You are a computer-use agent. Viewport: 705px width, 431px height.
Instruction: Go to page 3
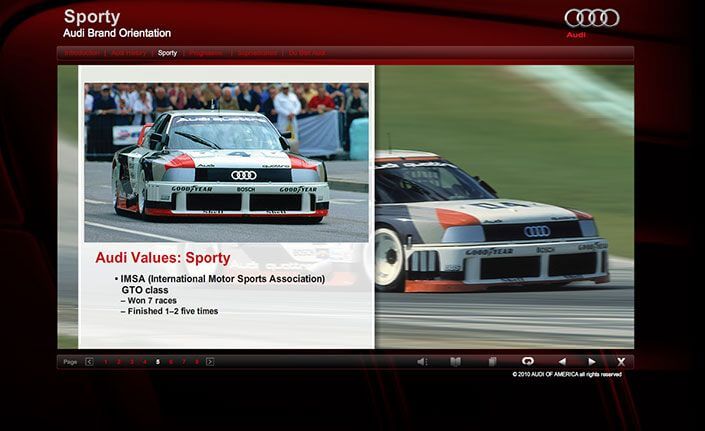click(132, 362)
